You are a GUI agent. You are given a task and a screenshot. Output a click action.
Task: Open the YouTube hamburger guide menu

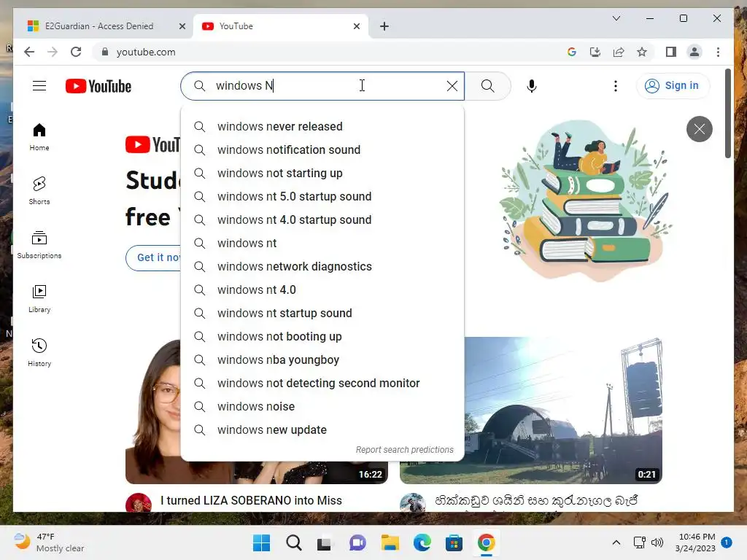point(39,86)
